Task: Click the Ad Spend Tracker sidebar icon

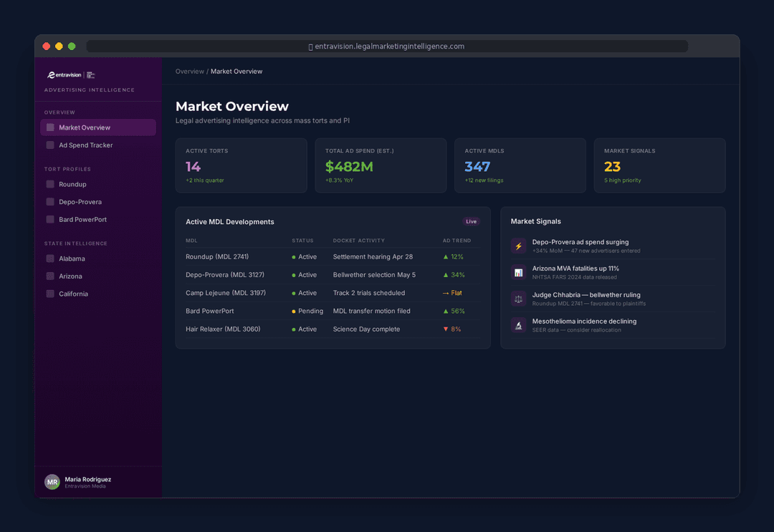Action: click(x=50, y=145)
